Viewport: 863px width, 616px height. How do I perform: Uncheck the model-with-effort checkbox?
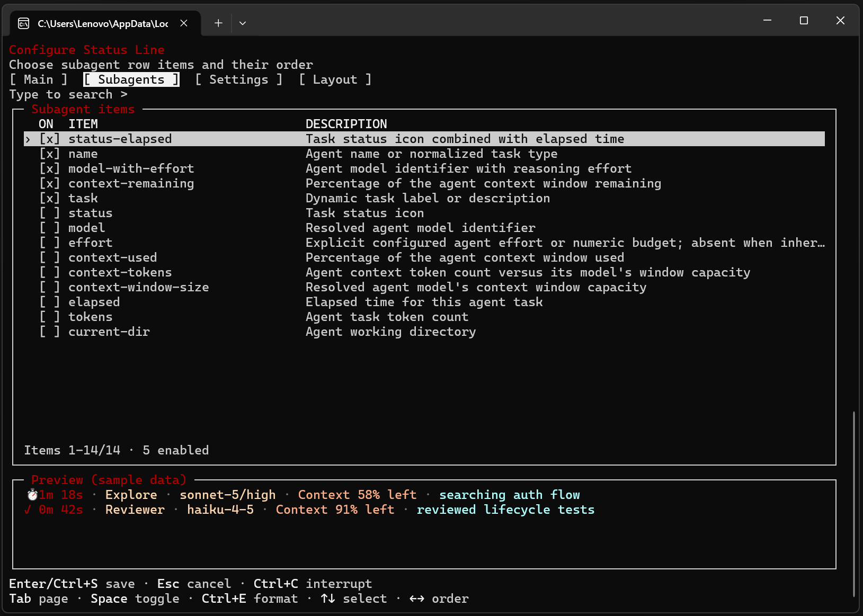pyautogui.click(x=50, y=168)
